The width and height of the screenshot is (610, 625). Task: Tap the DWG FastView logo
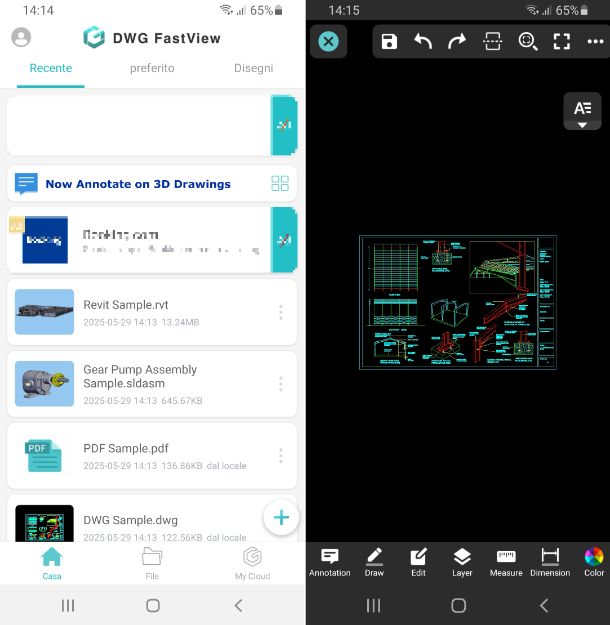(x=94, y=37)
